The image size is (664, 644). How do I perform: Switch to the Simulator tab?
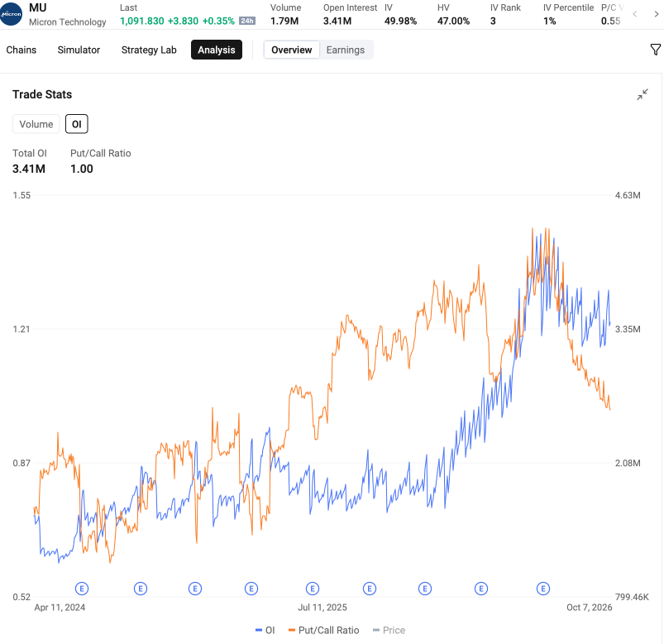click(79, 50)
